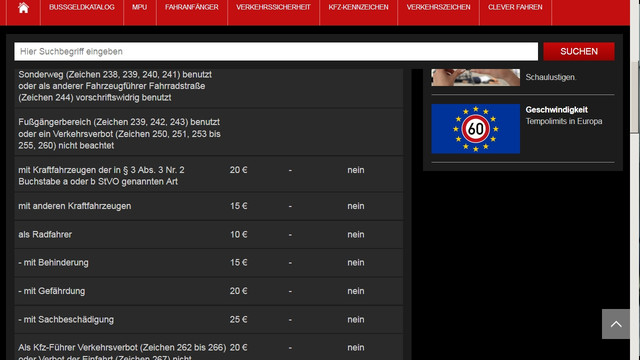The width and height of the screenshot is (640, 360).
Task: Click the Tempolimits in Europa text
Action: coord(564,121)
